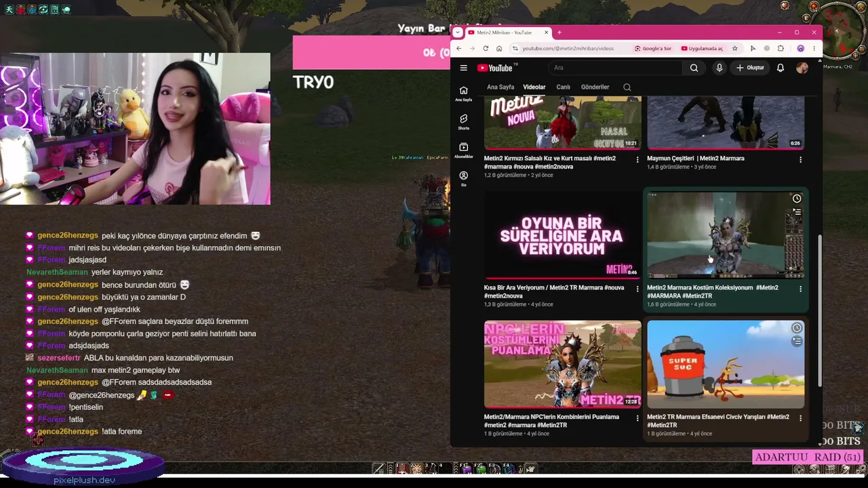
Task: Play the NPC'lerin Kostümlerini Puanlama thumbnail
Action: point(562,364)
